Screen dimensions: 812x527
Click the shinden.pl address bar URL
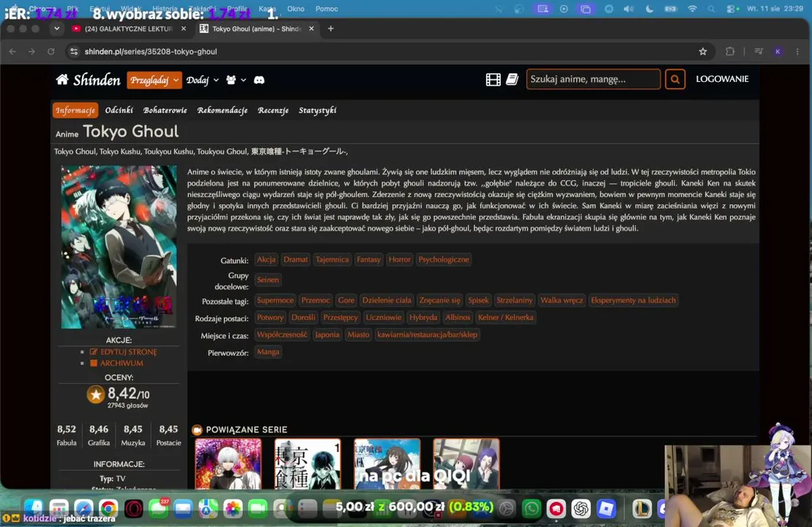click(x=151, y=51)
